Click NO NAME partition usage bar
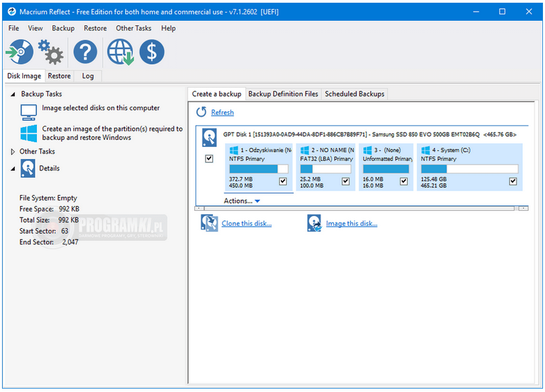The image size is (545, 392). pyautogui.click(x=326, y=169)
